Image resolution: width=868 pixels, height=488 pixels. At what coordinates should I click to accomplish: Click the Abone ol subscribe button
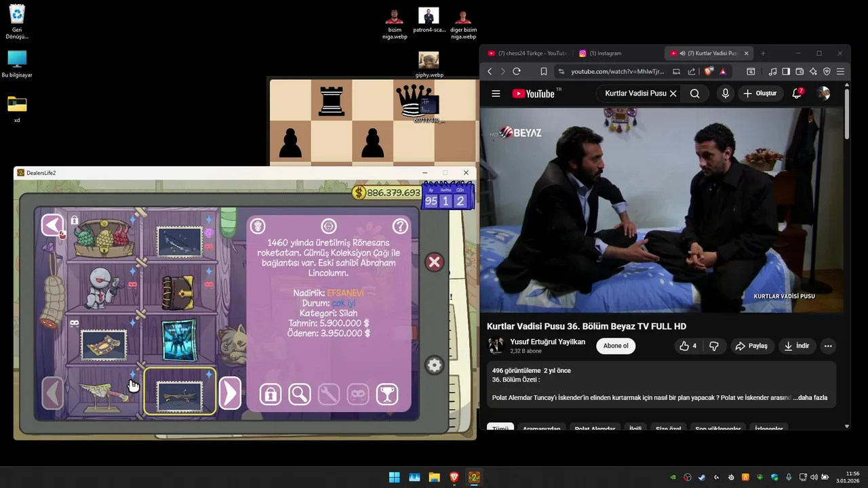coord(616,346)
